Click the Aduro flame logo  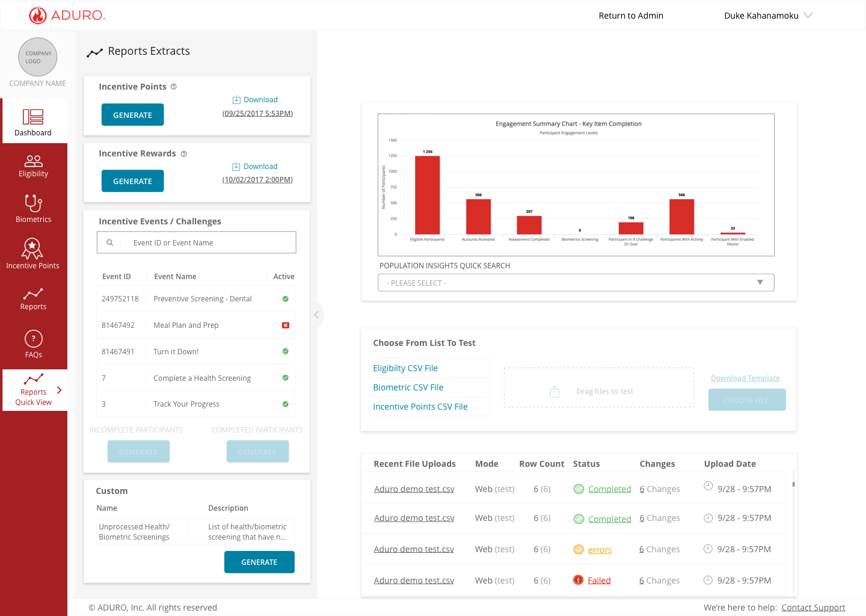click(x=38, y=15)
